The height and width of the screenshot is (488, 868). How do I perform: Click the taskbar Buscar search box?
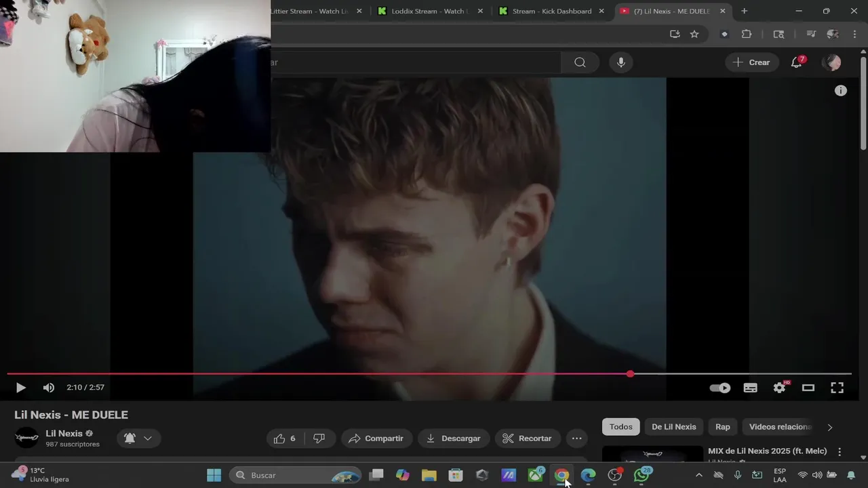tap(295, 475)
